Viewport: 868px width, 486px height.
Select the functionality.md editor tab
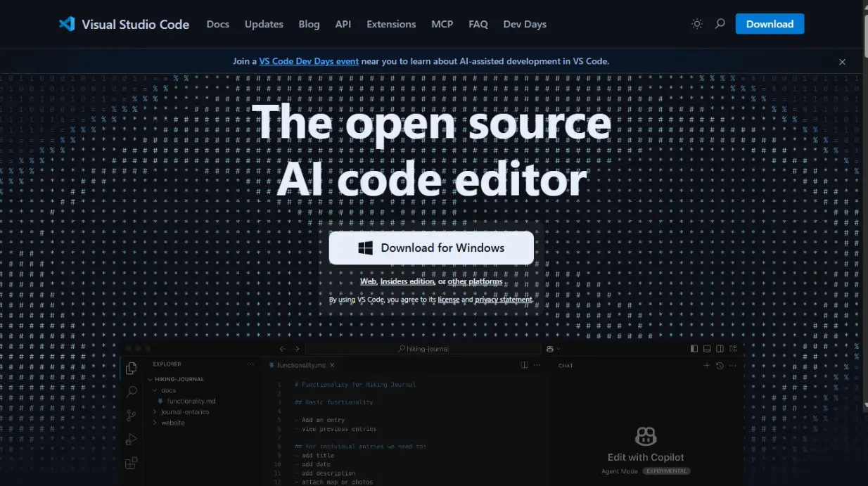tap(300, 365)
